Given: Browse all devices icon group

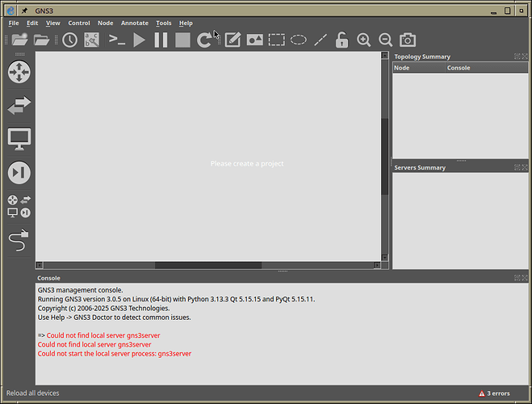Looking at the screenshot, I should click(19, 206).
